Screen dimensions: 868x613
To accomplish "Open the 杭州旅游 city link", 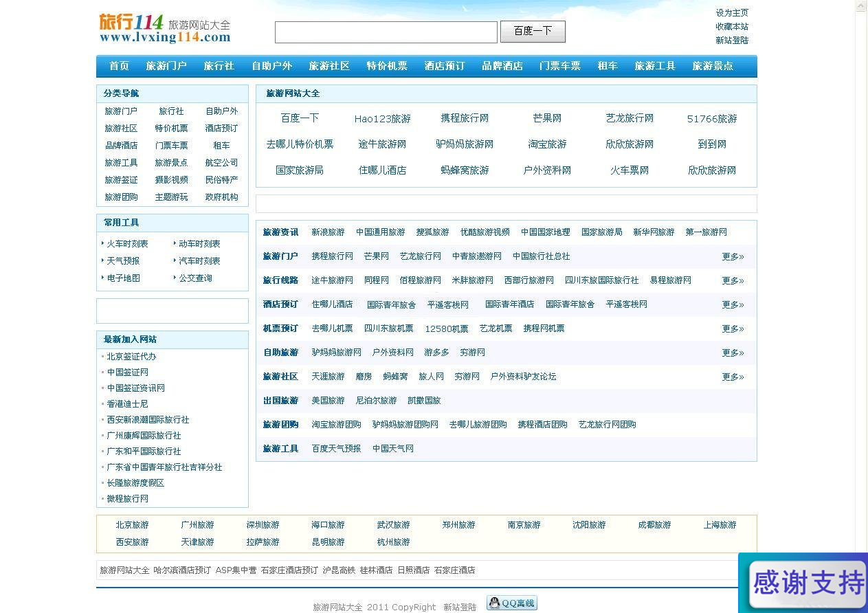I will point(393,542).
